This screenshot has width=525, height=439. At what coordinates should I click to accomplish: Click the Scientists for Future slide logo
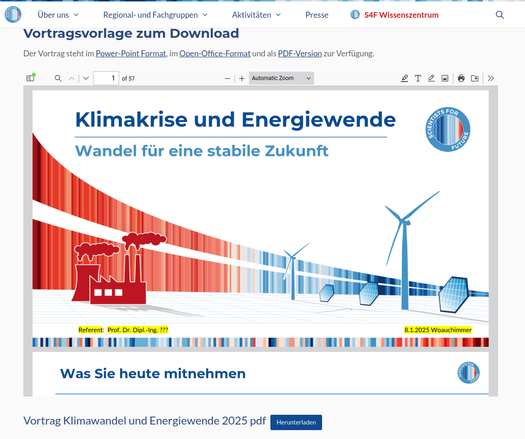click(x=448, y=129)
